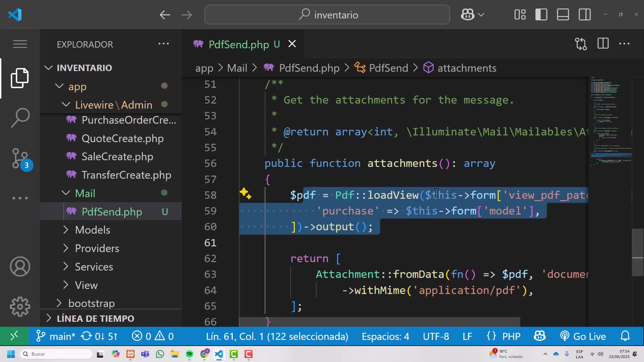Open Windows Start menu
Image resolution: width=644 pixels, height=362 pixels.
pos(11,354)
